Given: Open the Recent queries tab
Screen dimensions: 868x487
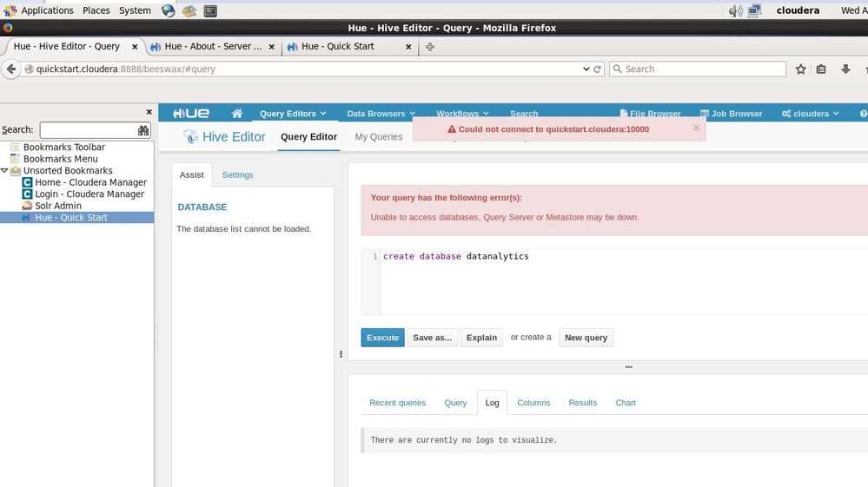Looking at the screenshot, I should point(397,403).
